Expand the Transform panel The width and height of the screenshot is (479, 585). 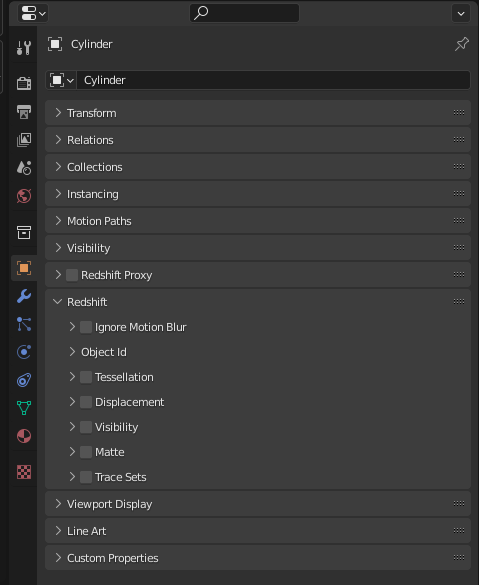click(x=258, y=113)
